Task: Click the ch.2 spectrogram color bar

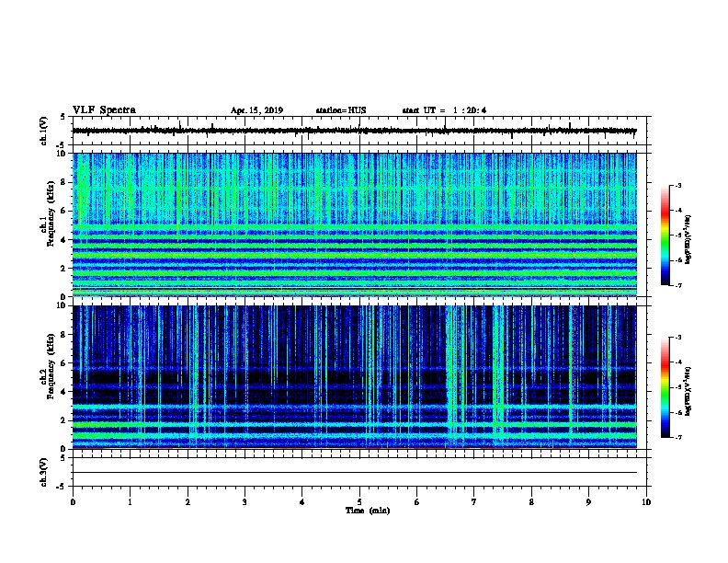Action: [x=665, y=387]
